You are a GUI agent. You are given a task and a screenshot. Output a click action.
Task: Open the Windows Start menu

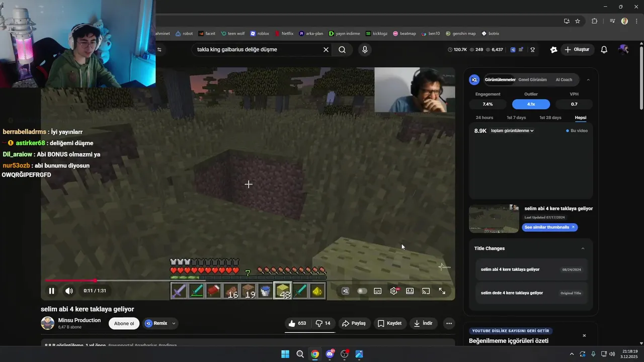[285, 354]
